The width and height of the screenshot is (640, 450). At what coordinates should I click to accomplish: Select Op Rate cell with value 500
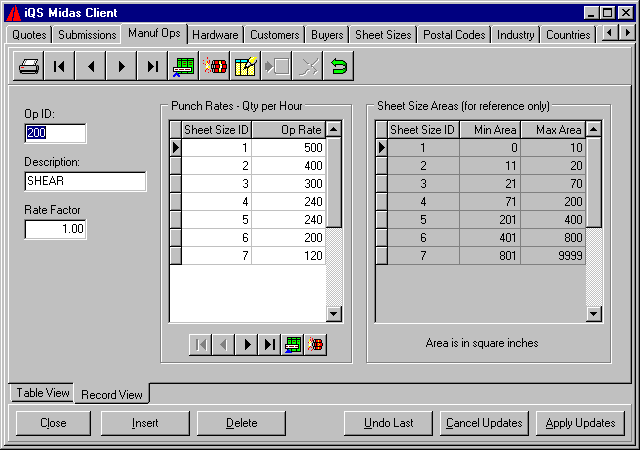289,148
